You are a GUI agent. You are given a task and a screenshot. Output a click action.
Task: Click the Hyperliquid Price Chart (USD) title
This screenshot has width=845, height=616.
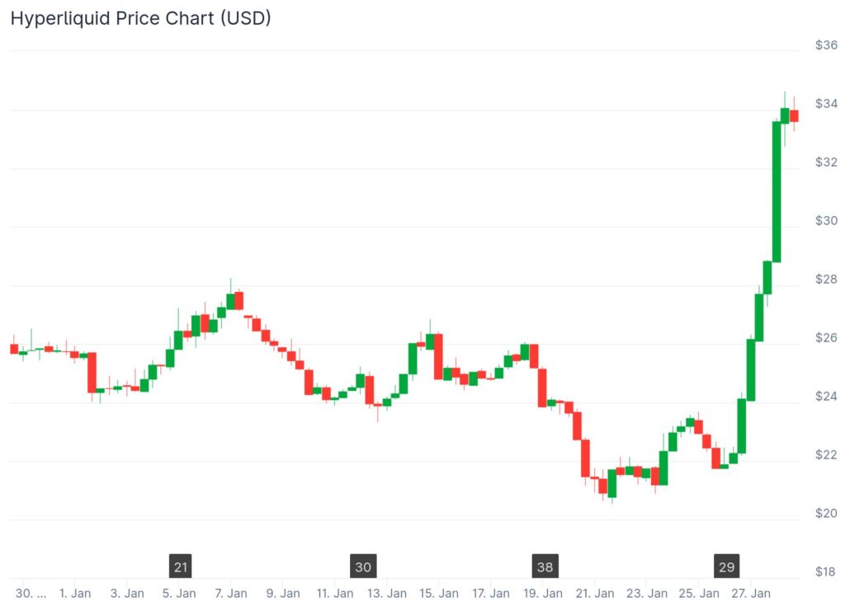140,18
